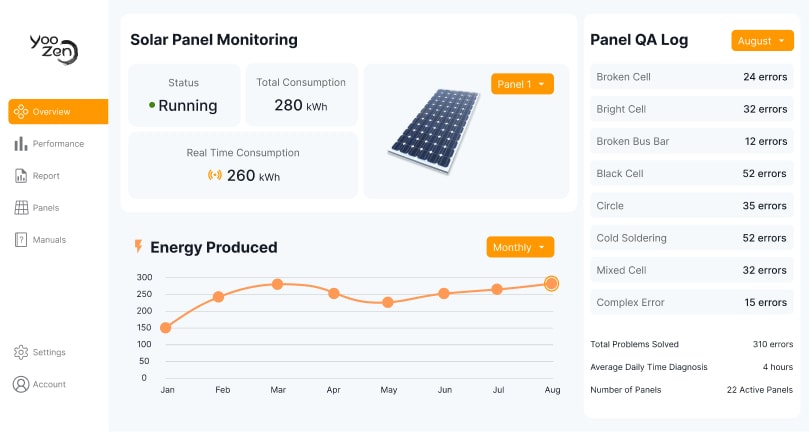Open the Manuals menu item
809x432 pixels.
(49, 240)
